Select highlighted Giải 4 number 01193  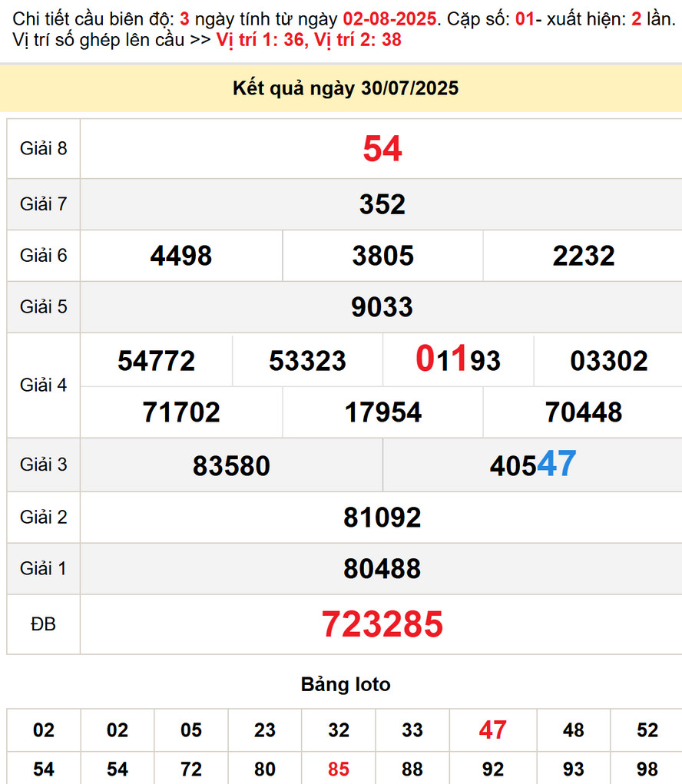[x=458, y=360]
